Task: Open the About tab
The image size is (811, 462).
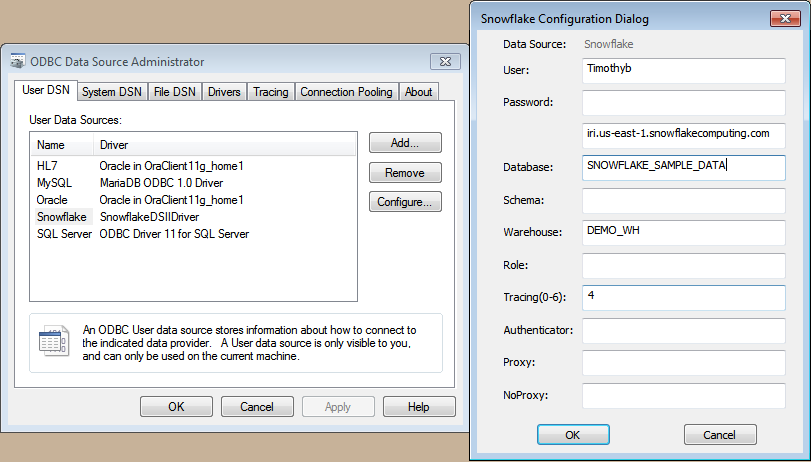Action: pyautogui.click(x=418, y=92)
